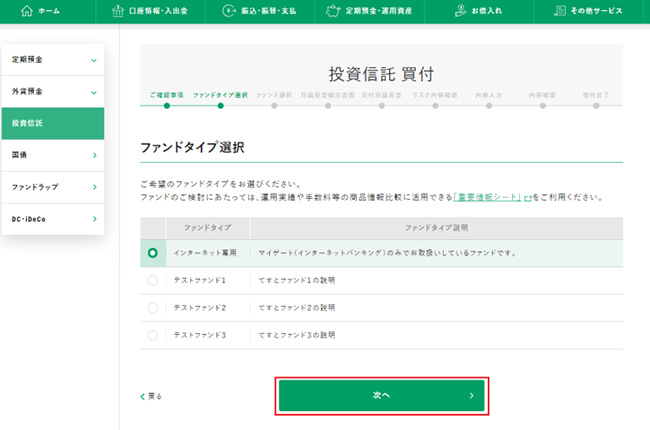
Task: Click the green 次へ button
Action: pyautogui.click(x=381, y=396)
